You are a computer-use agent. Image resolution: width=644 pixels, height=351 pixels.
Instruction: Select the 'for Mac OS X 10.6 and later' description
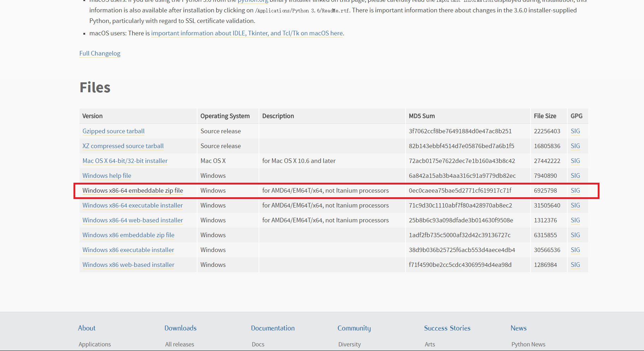click(x=299, y=161)
